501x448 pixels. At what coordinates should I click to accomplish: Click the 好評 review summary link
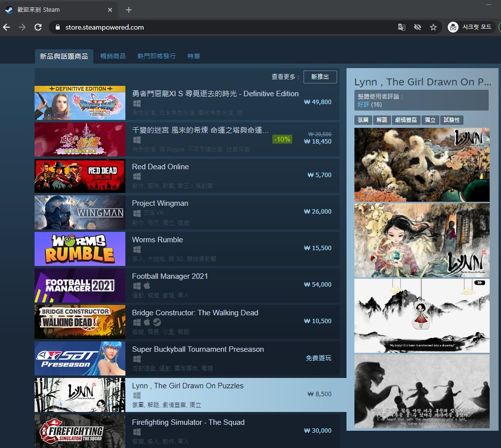(363, 105)
